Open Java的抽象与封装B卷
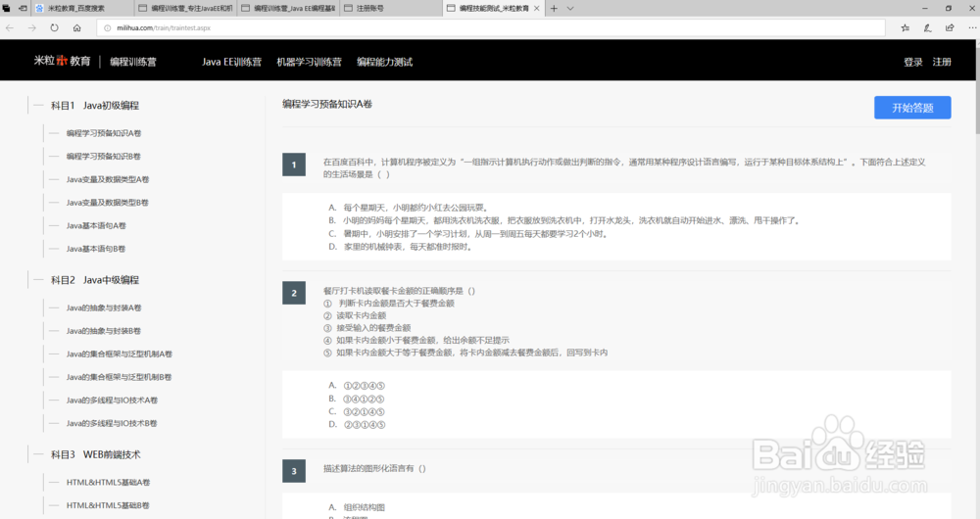 (104, 331)
